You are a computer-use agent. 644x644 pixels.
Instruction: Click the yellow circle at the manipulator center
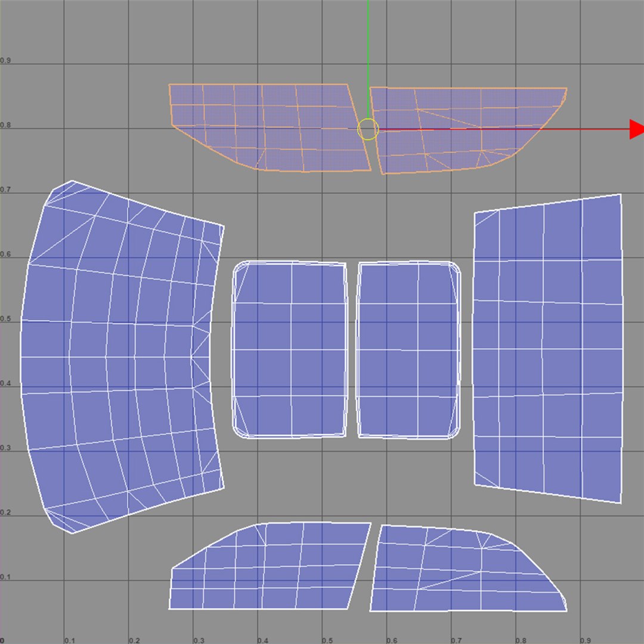368,129
